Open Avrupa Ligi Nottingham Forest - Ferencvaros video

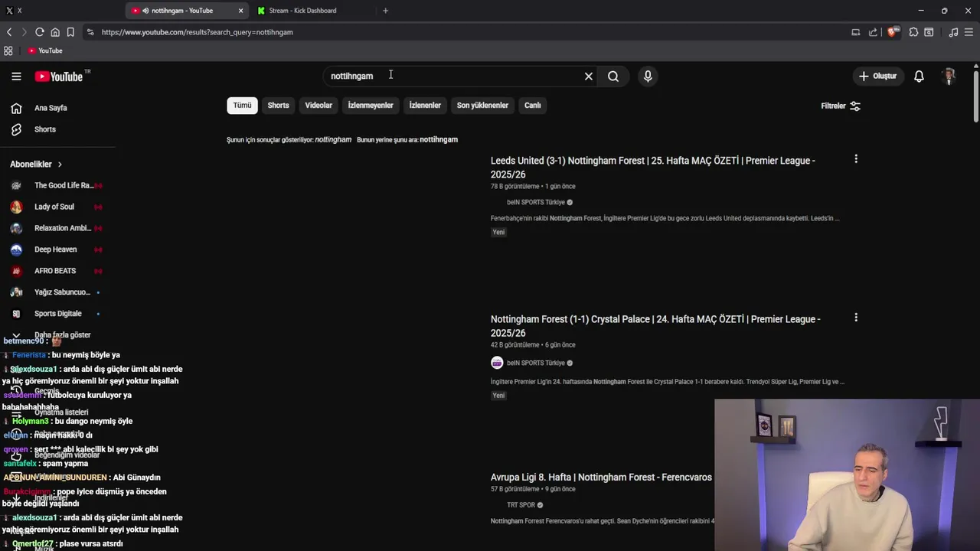coord(601,477)
